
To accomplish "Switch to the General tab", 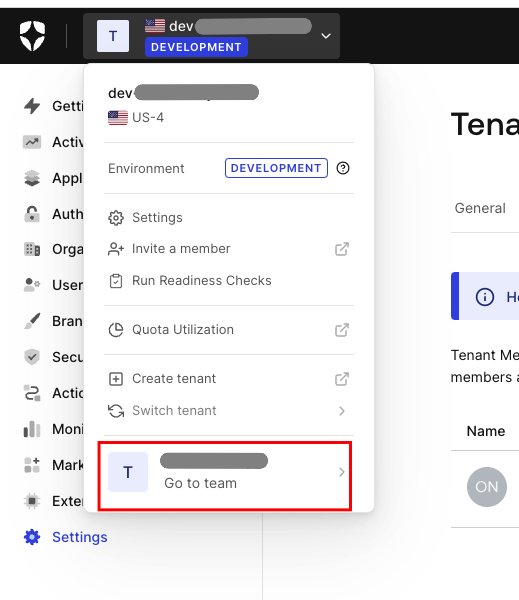I will pyautogui.click(x=480, y=208).
